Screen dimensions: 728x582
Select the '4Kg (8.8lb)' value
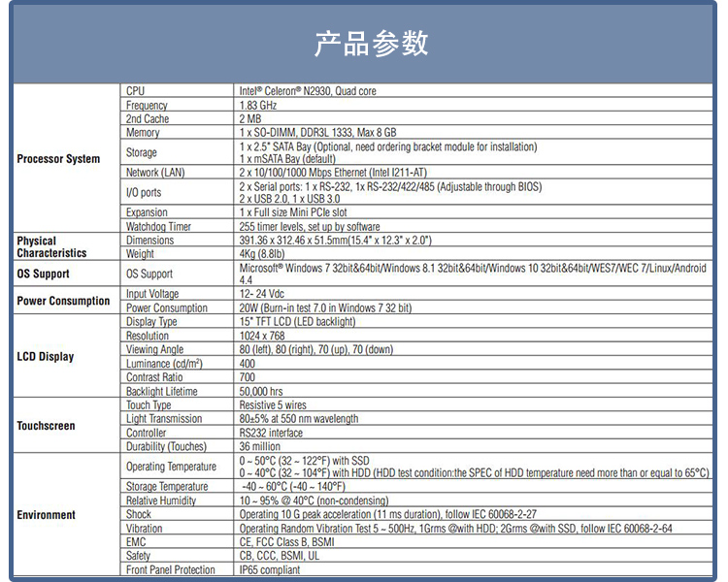(x=262, y=254)
